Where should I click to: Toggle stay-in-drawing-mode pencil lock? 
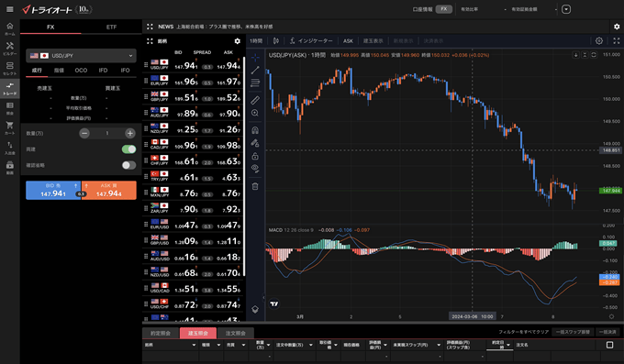255,143
